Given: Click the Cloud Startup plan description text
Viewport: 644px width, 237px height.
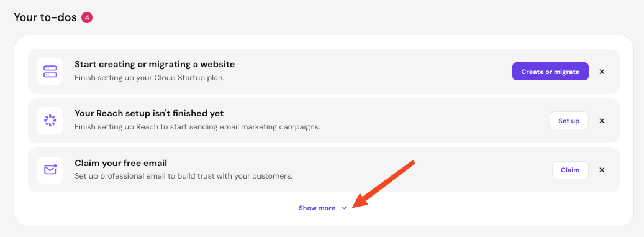Looking at the screenshot, I should tap(150, 78).
